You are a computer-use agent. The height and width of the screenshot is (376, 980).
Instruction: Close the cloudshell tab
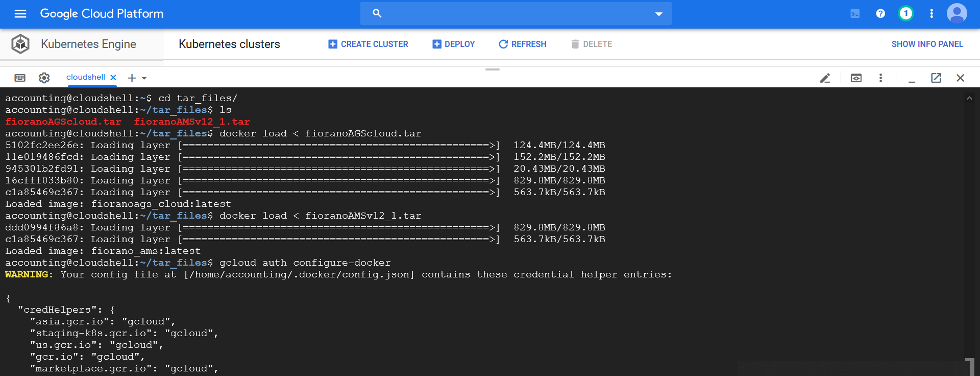click(113, 78)
